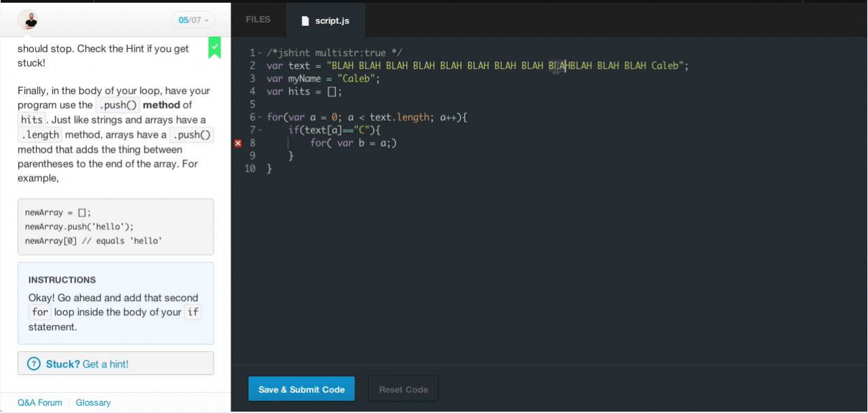
Task: Click the profile avatar photo
Action: 28,19
